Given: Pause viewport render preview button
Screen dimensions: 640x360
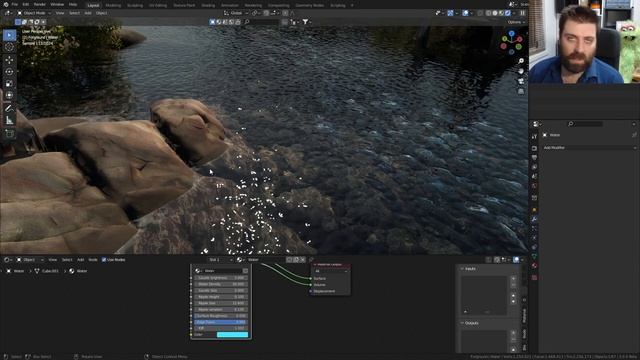Looking at the screenshot, I should tap(522, 13).
